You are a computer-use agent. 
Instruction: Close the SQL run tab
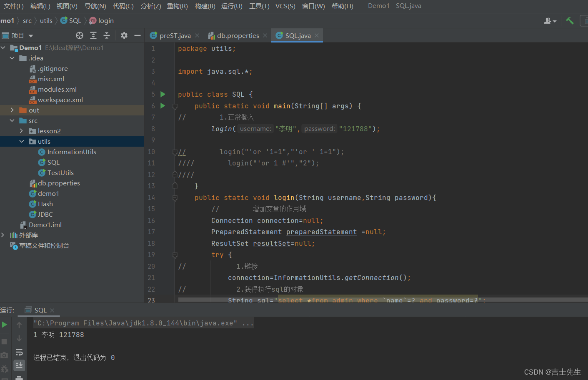click(52, 310)
